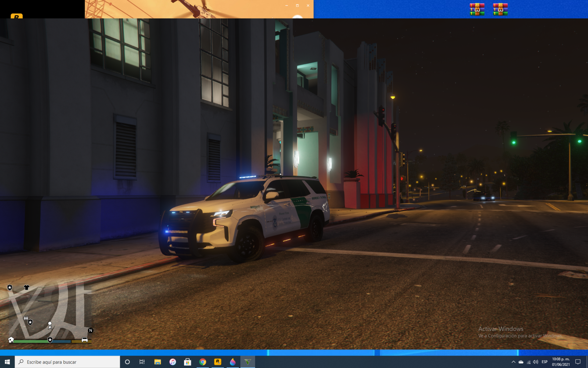
Task: Open the volume control in system tray
Action: coord(535,362)
